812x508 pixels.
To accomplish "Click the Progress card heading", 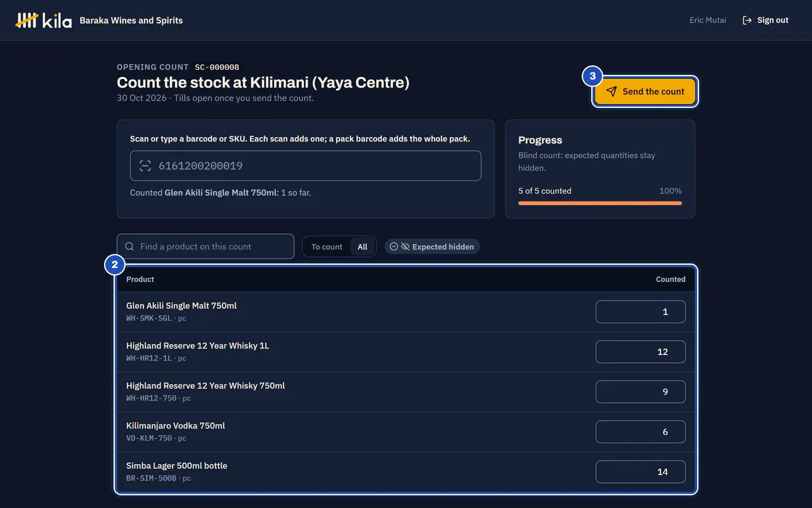I will click(x=540, y=140).
